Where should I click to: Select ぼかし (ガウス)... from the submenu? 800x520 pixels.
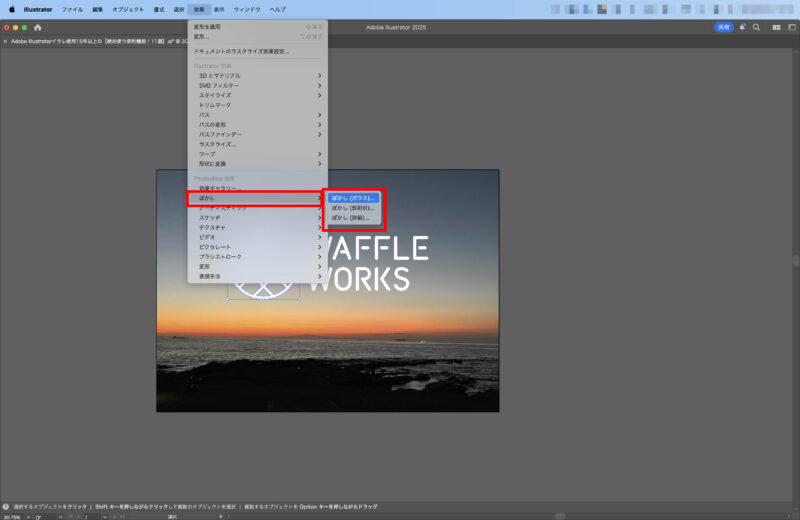coord(354,198)
